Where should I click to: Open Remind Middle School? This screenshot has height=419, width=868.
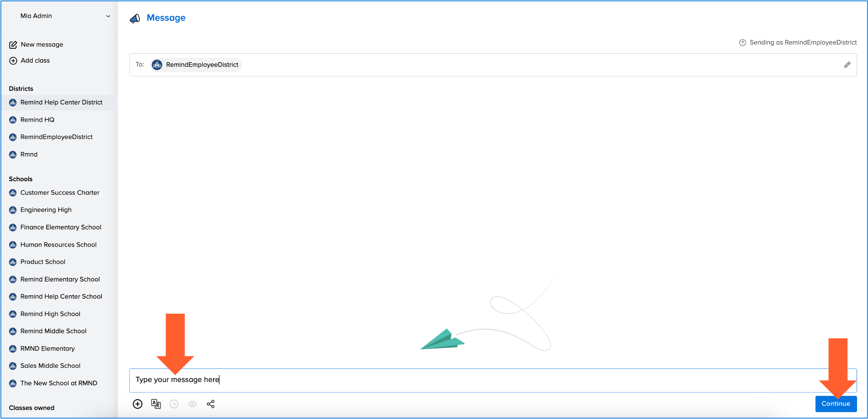click(53, 331)
